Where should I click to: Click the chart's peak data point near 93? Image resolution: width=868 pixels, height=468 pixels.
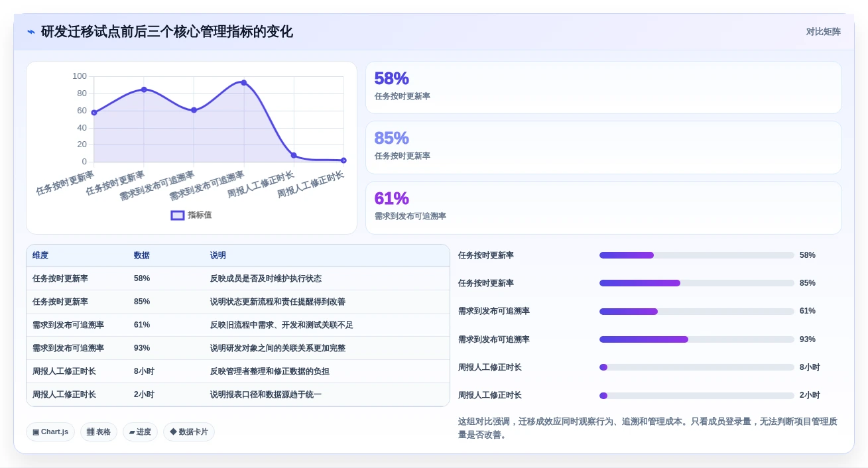[244, 82]
